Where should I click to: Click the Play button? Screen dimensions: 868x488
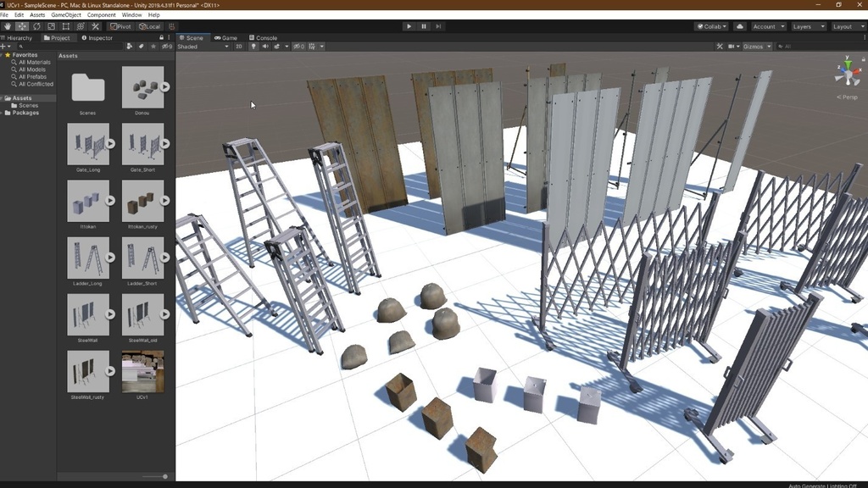[409, 26]
